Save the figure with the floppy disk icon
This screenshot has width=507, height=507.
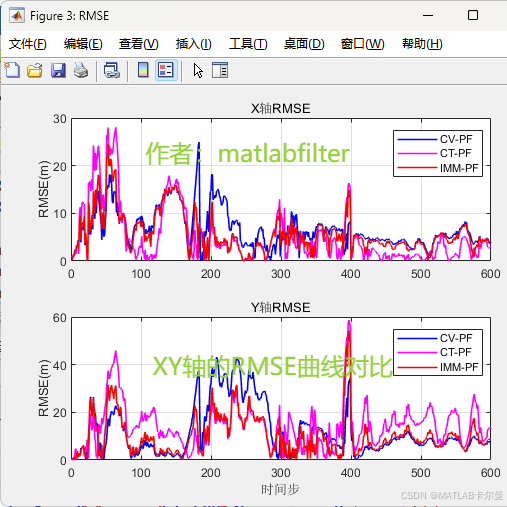coord(58,71)
